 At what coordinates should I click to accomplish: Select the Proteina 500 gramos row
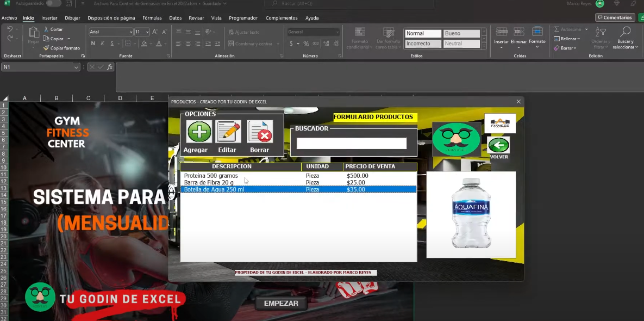(x=298, y=176)
